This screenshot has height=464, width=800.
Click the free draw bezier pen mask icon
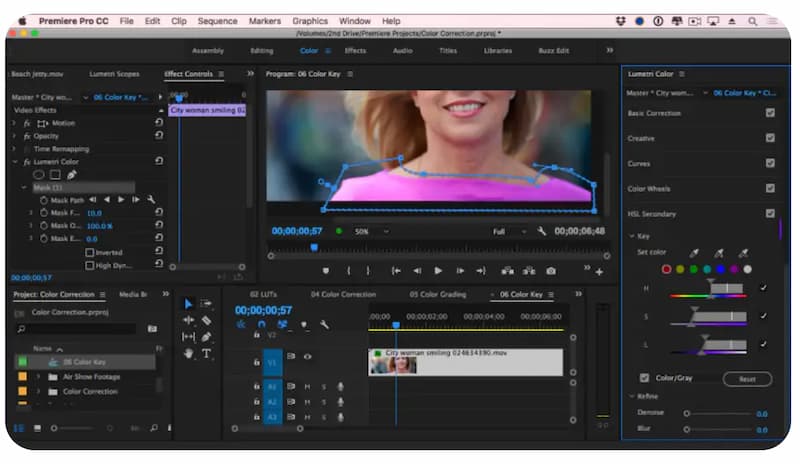72,174
